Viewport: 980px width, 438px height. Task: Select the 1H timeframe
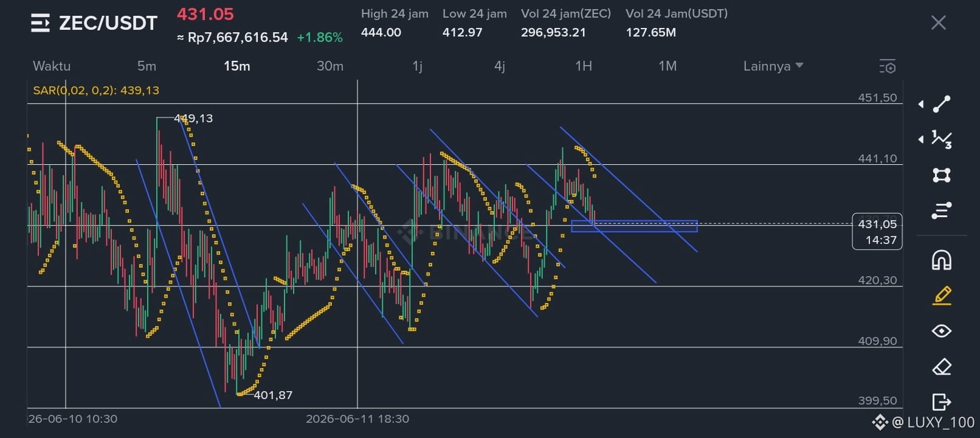(584, 66)
